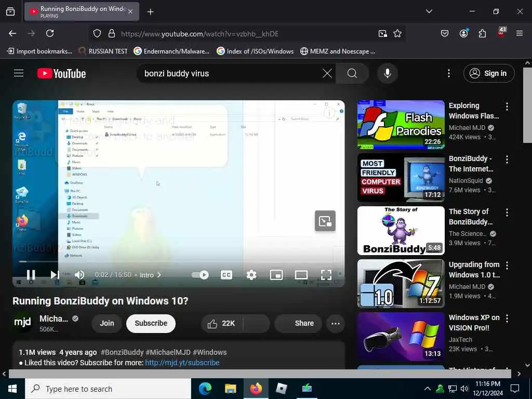
Task: Enter fullscreen mode
Action: tap(326, 275)
